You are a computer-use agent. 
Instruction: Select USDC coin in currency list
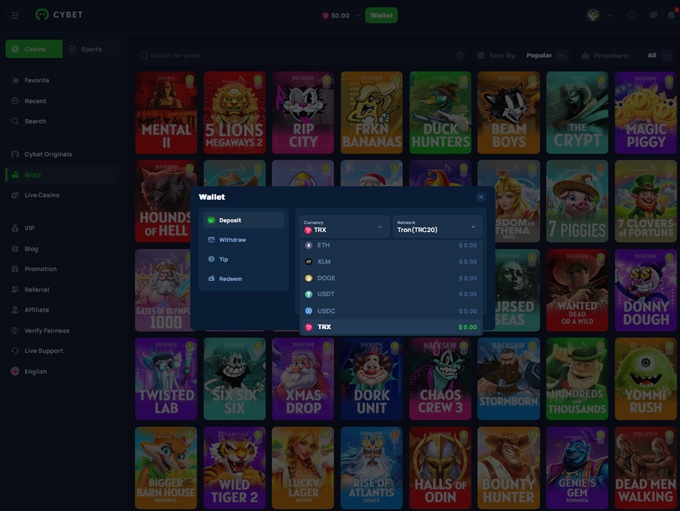[x=390, y=311]
